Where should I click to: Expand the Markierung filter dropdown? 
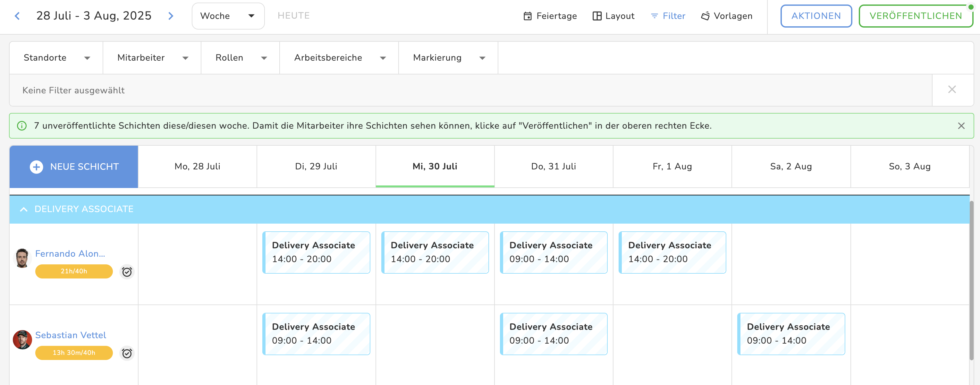(x=449, y=58)
